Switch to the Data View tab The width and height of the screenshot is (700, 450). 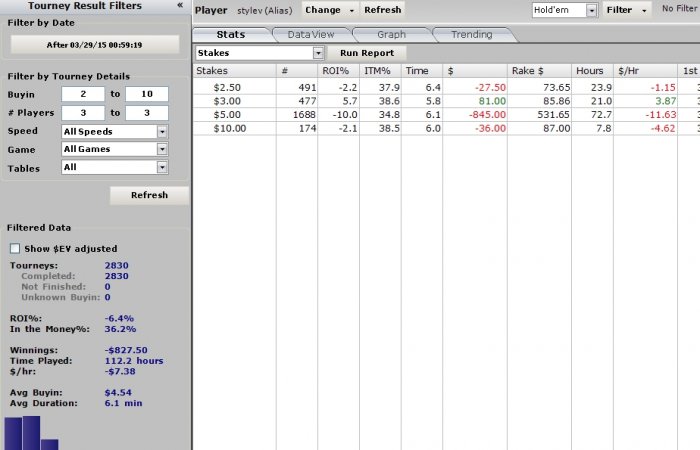(311, 34)
